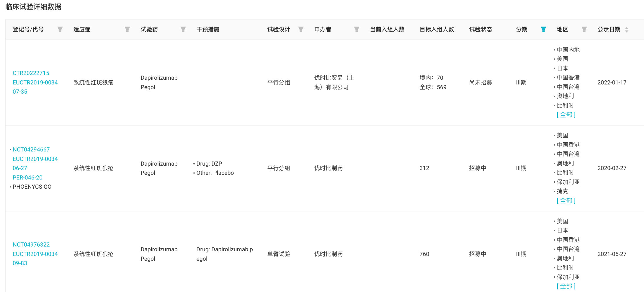
Task: Click the 目标入组人数 column header
Action: point(437,29)
